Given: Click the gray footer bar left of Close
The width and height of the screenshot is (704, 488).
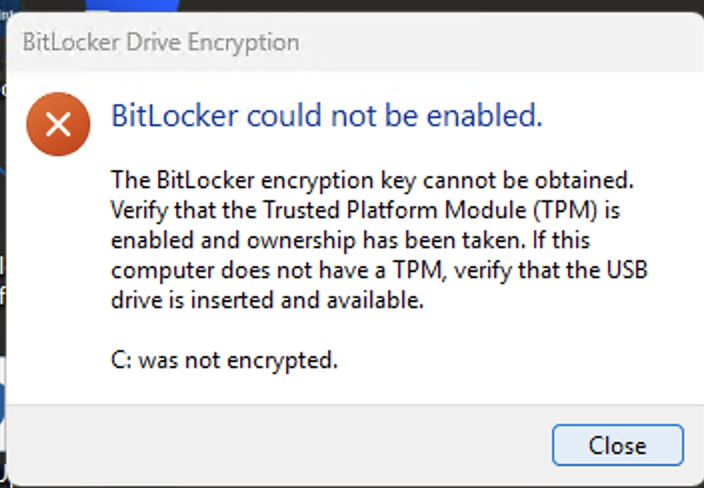Looking at the screenshot, I should 278,444.
